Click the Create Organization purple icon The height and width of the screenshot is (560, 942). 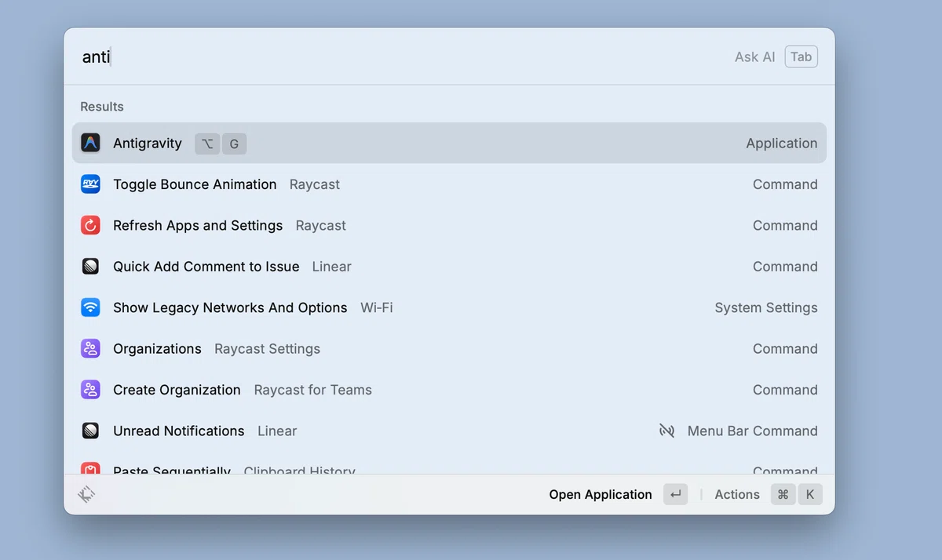click(90, 390)
